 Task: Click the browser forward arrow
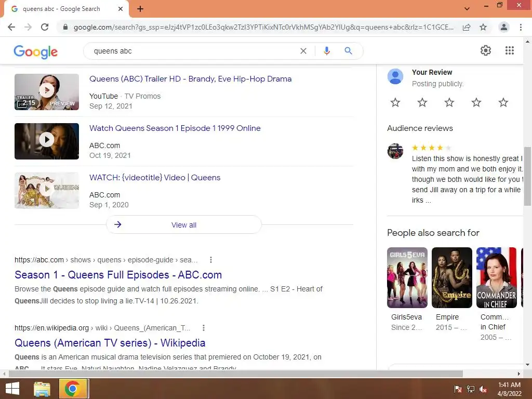[28, 27]
